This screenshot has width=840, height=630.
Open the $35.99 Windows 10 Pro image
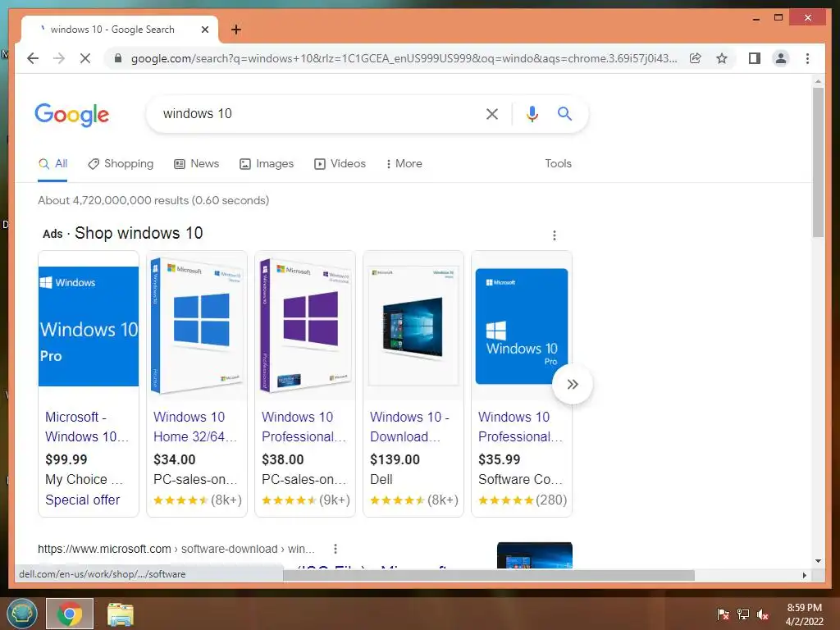click(x=521, y=326)
